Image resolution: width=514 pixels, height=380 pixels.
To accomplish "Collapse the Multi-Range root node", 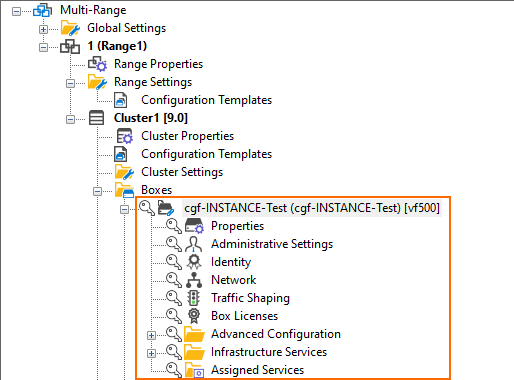I will [x=16, y=11].
